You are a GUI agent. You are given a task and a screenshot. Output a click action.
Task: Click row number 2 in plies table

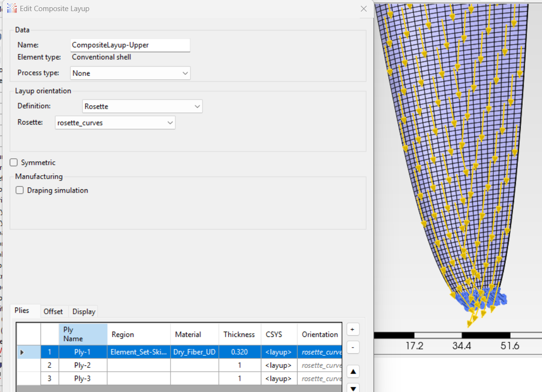click(x=50, y=365)
